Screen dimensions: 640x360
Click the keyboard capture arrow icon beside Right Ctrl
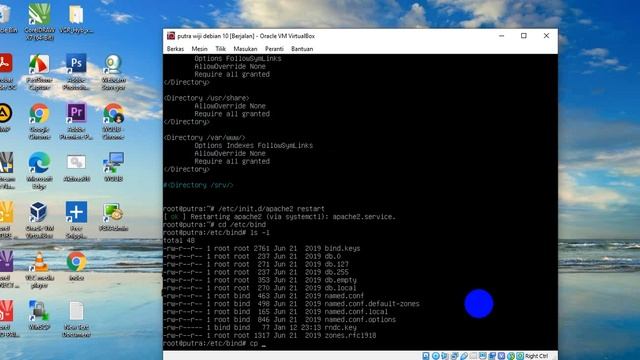point(520,356)
